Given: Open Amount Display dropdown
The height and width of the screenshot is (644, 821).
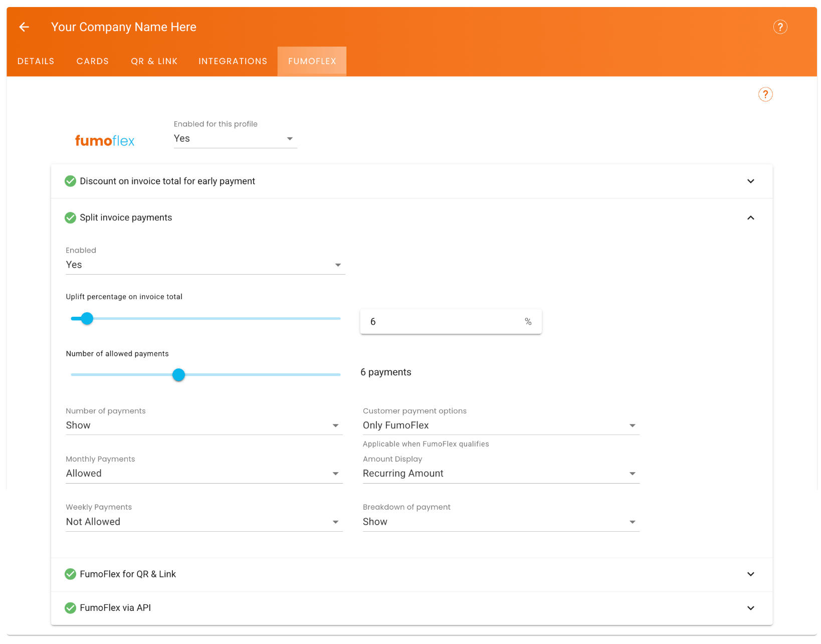Looking at the screenshot, I should [501, 474].
